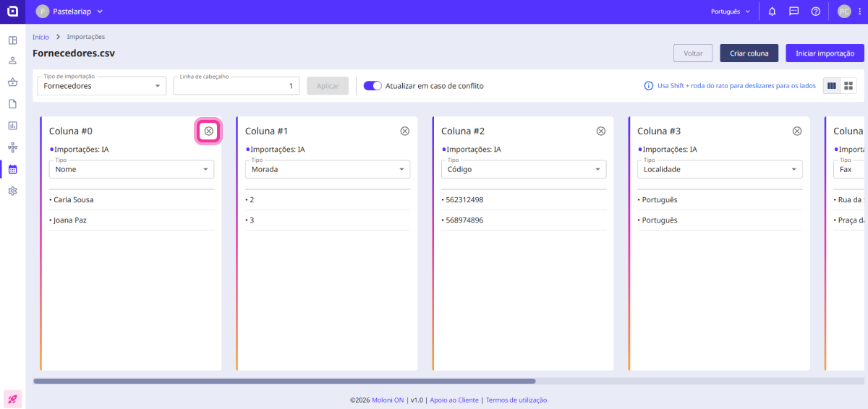The width and height of the screenshot is (868, 409).
Task: Open Pastelariap company dropdown
Action: (69, 12)
